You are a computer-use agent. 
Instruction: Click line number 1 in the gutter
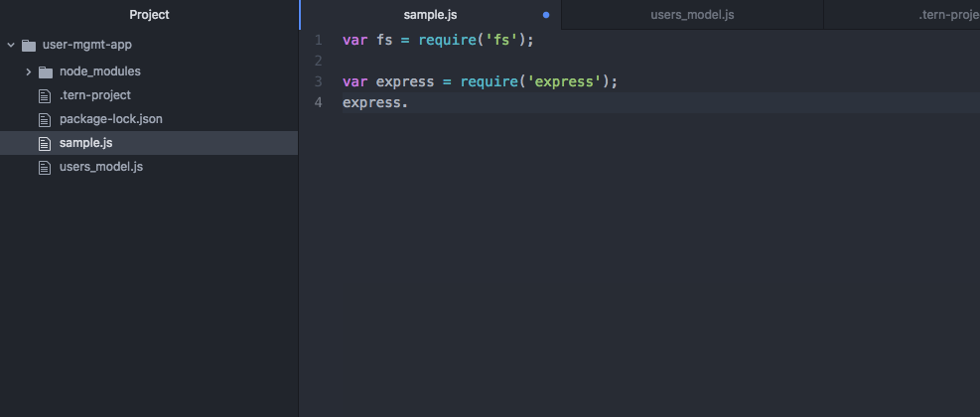318,41
